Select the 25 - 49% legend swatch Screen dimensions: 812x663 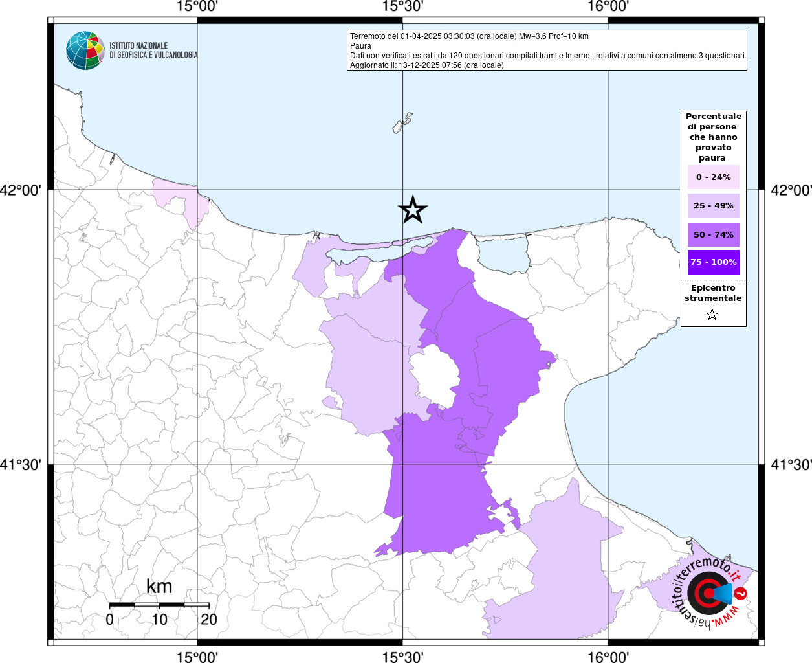713,206
